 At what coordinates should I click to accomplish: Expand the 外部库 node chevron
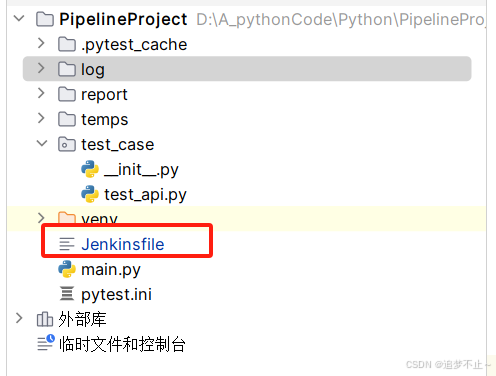click(x=19, y=318)
